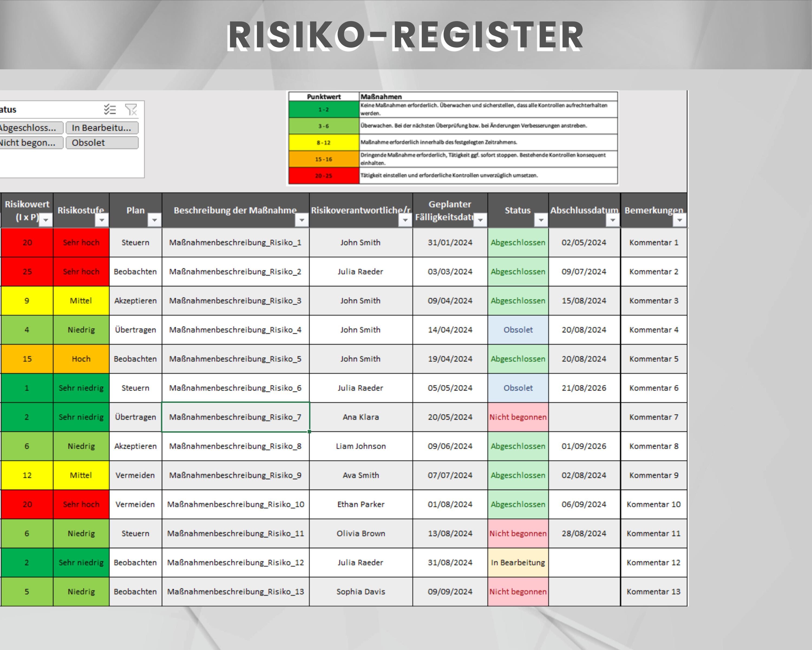The image size is (812, 650).
Task: Select the risk value 15 cell
Action: (x=27, y=359)
